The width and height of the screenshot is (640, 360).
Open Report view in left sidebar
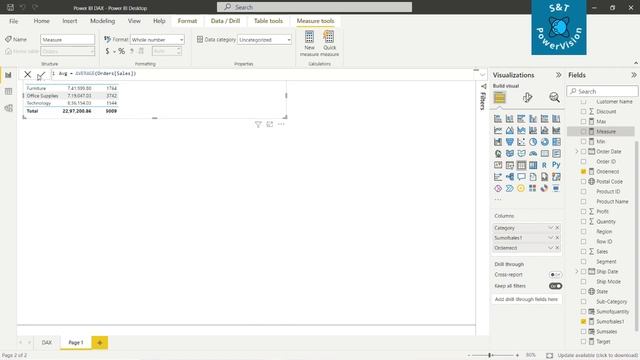[8, 75]
